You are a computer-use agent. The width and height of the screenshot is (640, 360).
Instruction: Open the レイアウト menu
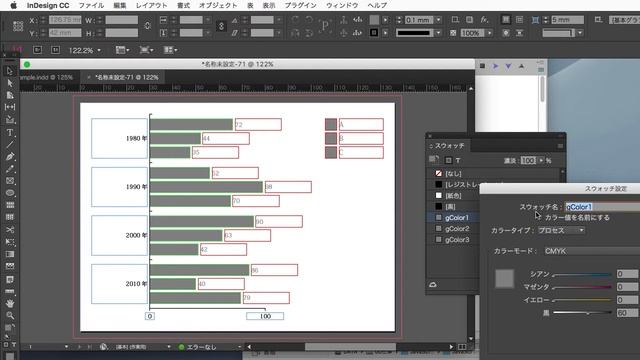click(151, 5)
